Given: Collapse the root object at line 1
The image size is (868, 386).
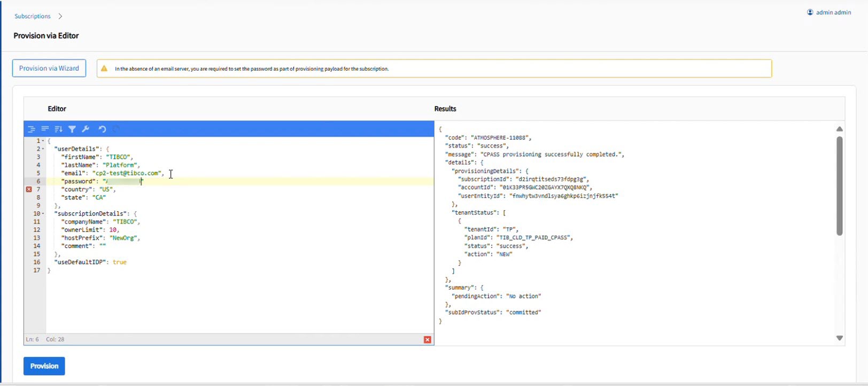Looking at the screenshot, I should pos(43,141).
